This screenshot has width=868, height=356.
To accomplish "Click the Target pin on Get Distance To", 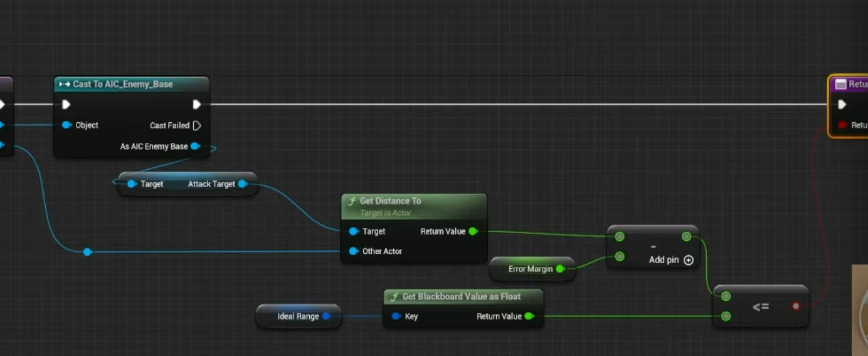I will click(x=354, y=231).
